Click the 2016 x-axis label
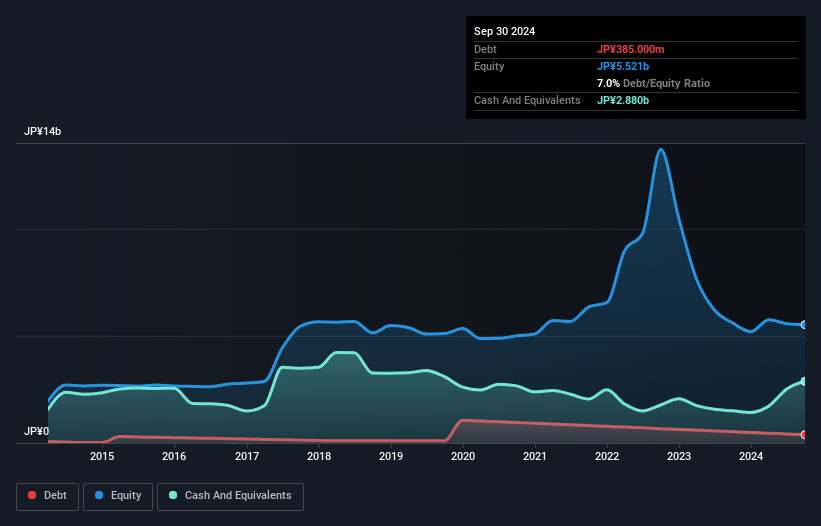The image size is (821, 526). [174, 456]
